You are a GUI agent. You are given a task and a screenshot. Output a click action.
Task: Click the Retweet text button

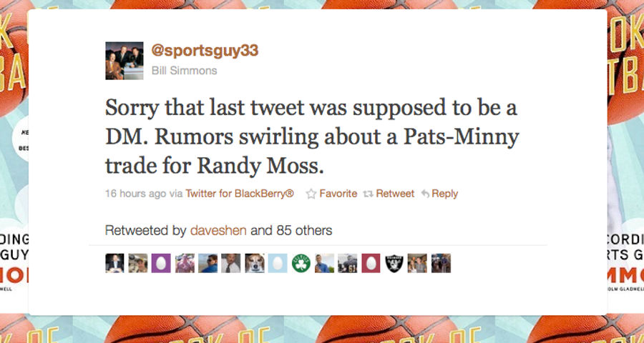[395, 193]
